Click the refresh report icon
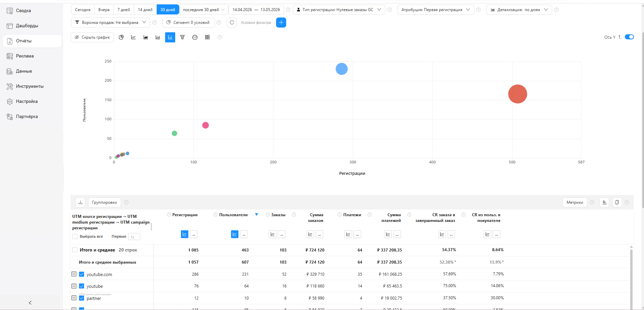The width and height of the screenshot is (644, 310). coord(232,23)
